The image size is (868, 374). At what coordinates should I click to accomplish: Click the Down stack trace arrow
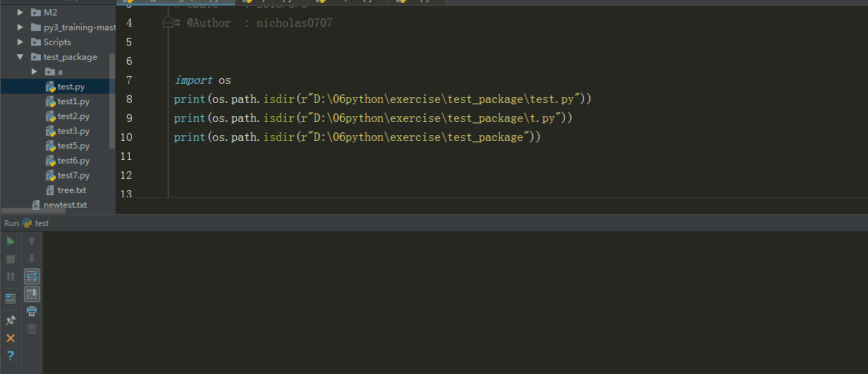tap(32, 258)
